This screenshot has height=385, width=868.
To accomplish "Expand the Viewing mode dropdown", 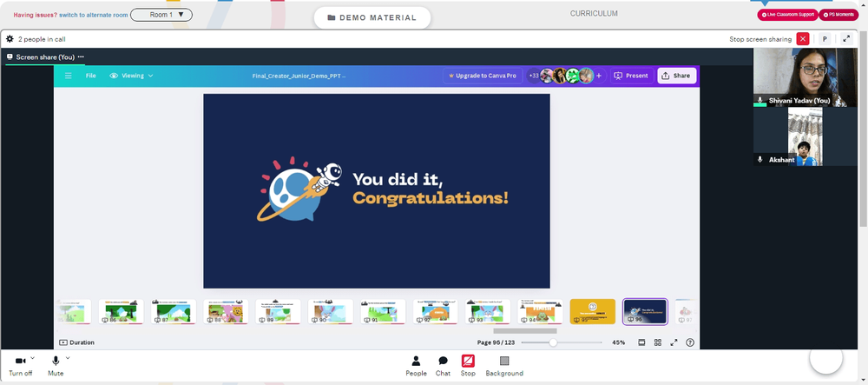I will [x=131, y=76].
